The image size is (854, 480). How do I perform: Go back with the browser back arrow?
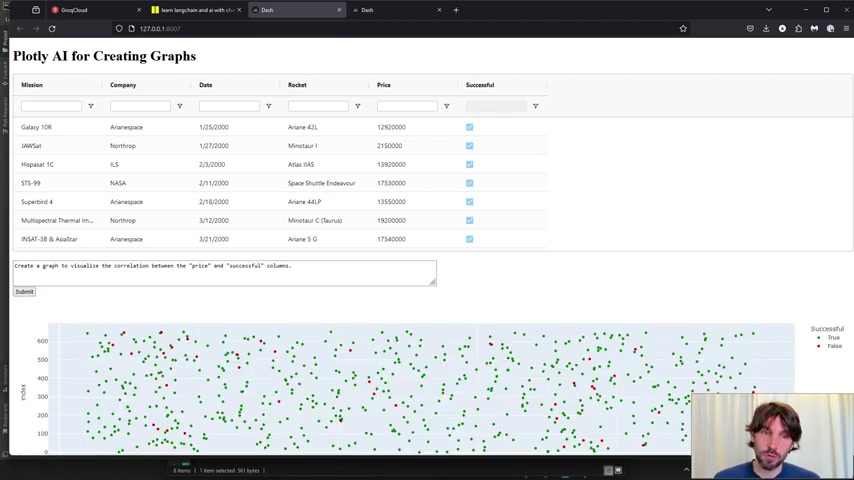[20, 29]
